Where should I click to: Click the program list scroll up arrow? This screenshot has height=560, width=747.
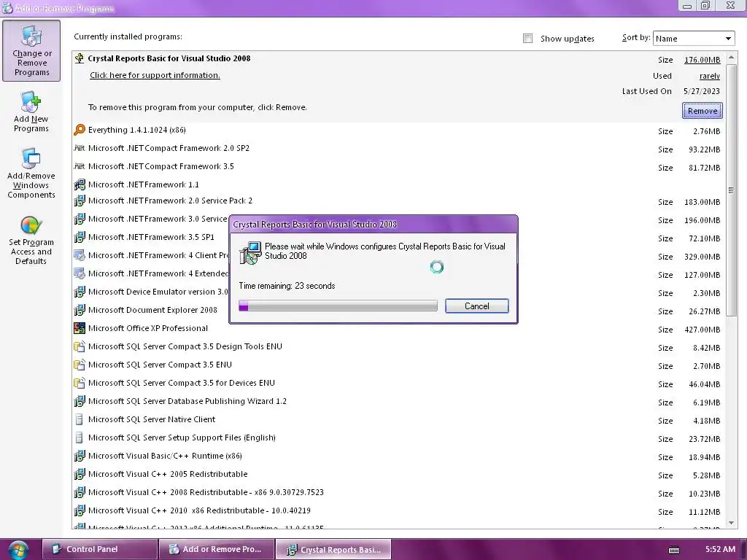731,57
